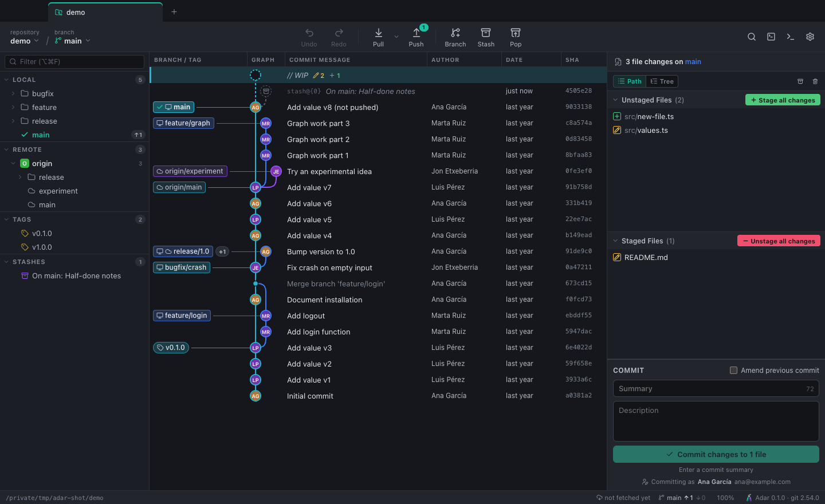Collapse the origin remote
The width and height of the screenshot is (825, 504).
click(13, 163)
